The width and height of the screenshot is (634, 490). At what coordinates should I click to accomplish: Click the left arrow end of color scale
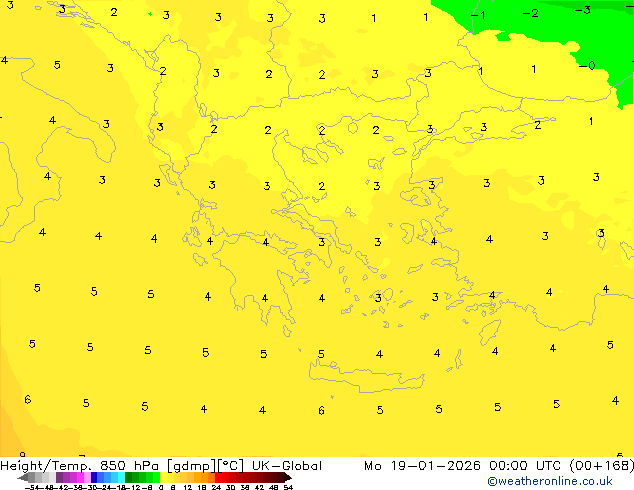pos(23,477)
